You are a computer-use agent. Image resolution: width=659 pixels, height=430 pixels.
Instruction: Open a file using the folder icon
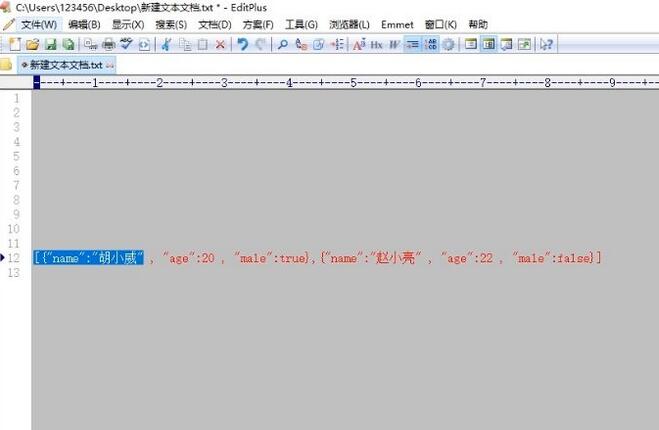pos(33,44)
